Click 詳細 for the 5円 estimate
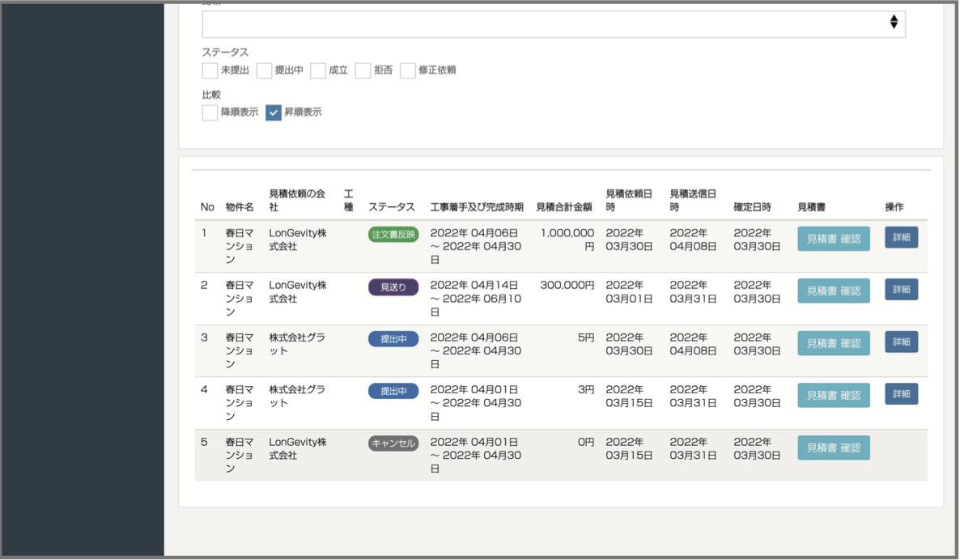 tap(901, 342)
